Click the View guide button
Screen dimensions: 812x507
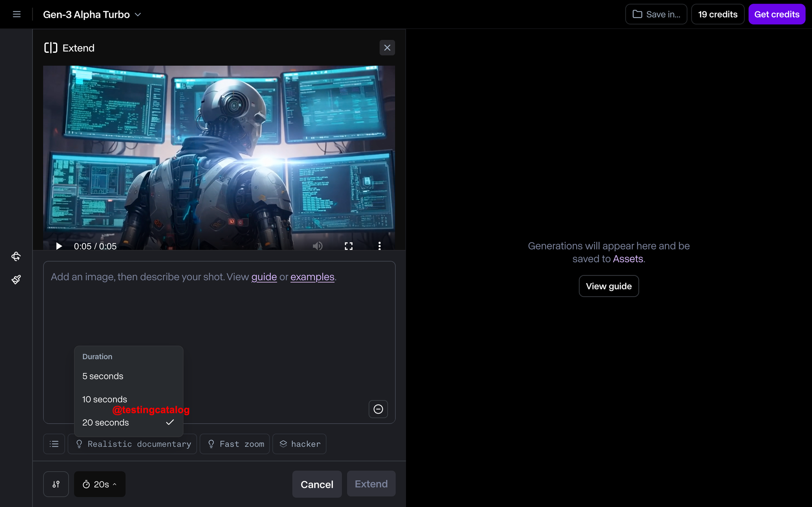609,286
